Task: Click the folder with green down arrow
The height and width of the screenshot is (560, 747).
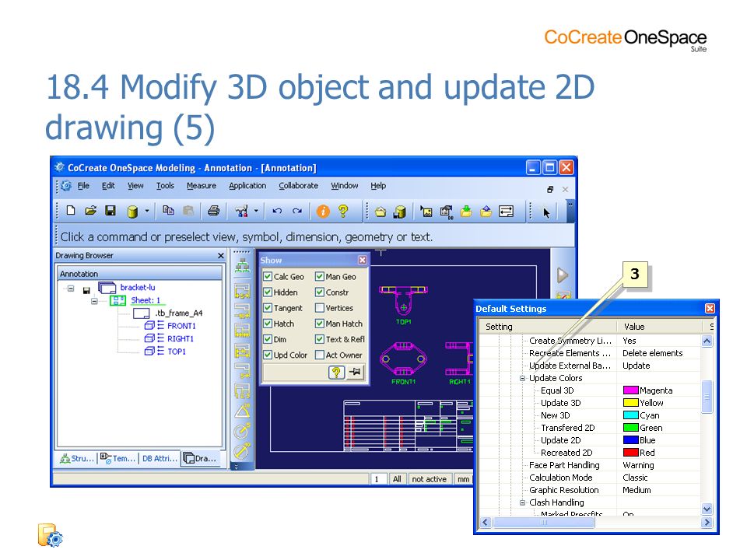Action: pos(466,211)
